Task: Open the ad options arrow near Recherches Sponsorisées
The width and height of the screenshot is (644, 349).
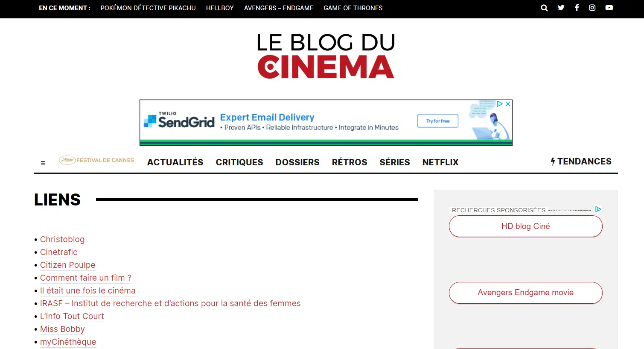Action: click(x=598, y=209)
